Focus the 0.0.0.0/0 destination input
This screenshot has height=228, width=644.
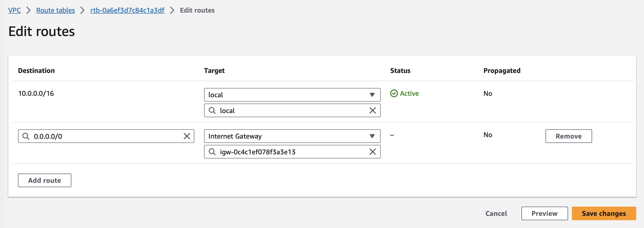(105, 136)
